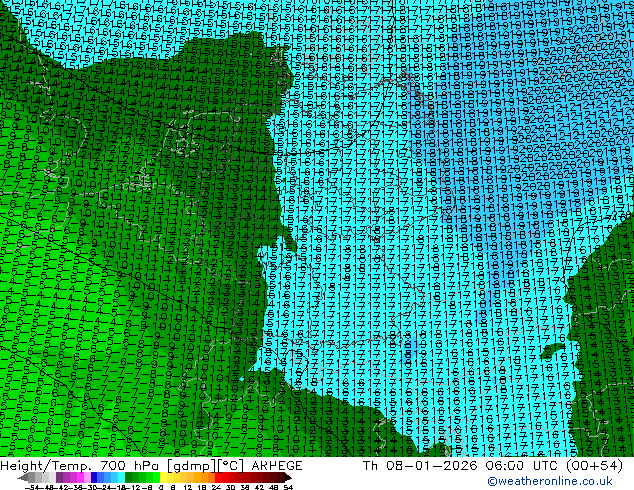Click the gray left arrow of the legend

pyautogui.click(x=23, y=477)
